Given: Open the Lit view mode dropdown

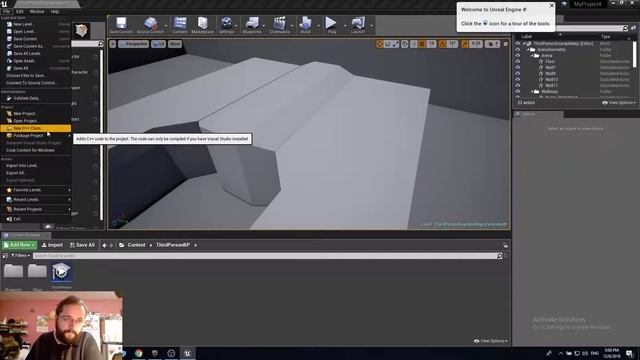Looking at the screenshot, I should [x=158, y=44].
